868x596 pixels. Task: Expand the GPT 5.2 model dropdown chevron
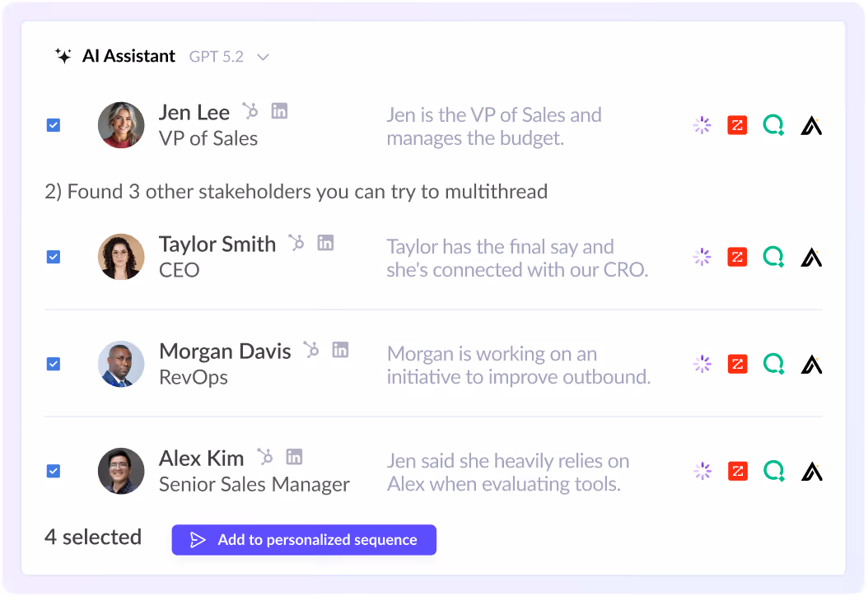(x=263, y=57)
